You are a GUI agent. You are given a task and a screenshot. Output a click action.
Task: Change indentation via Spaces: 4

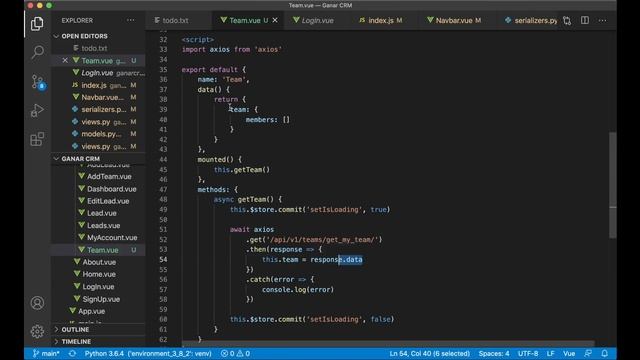pyautogui.click(x=494, y=353)
